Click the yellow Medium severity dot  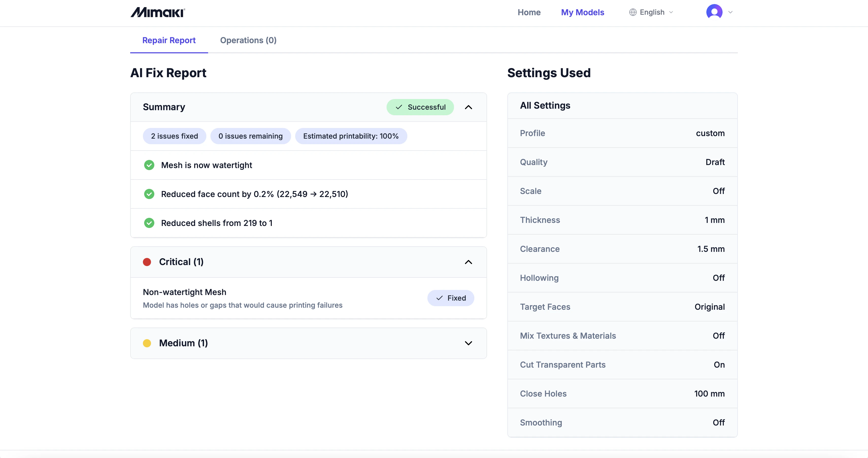(x=147, y=343)
